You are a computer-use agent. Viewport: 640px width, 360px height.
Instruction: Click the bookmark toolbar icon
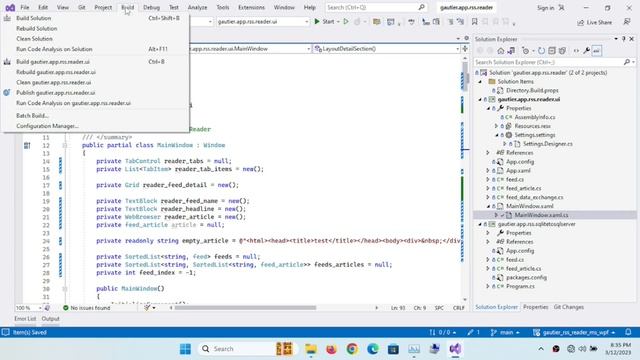[474, 22]
